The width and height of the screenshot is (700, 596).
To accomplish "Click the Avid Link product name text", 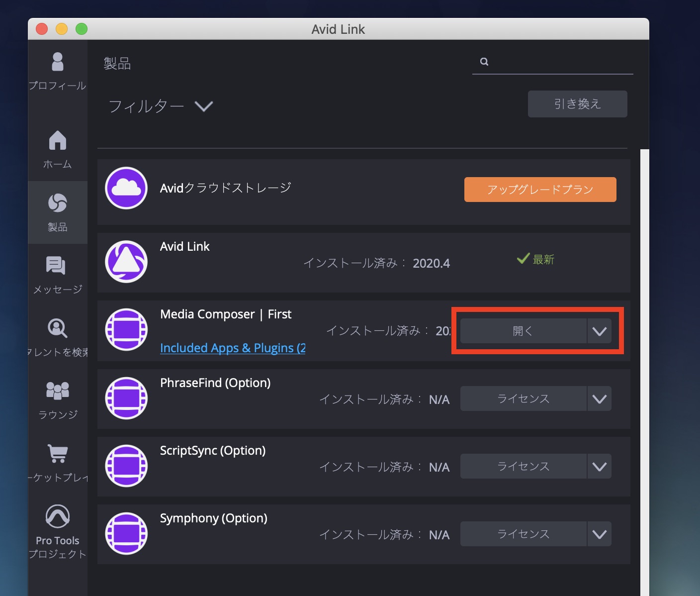I will pyautogui.click(x=185, y=246).
